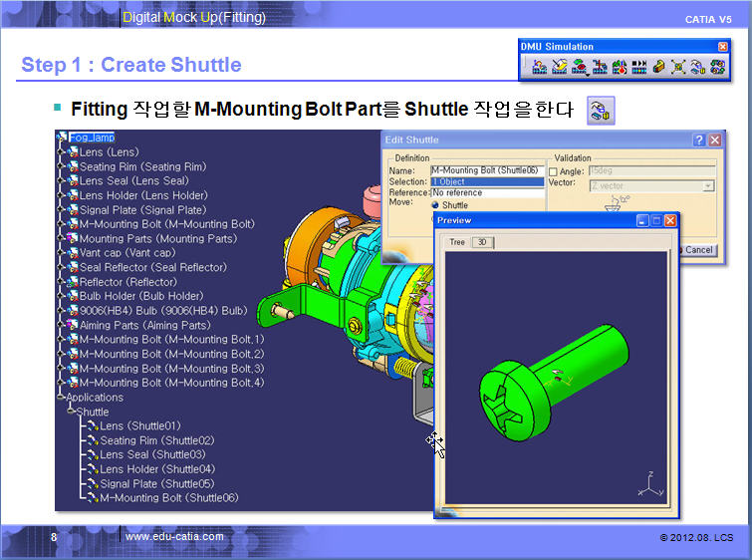Select the Shuttle move radio button

pyautogui.click(x=435, y=205)
